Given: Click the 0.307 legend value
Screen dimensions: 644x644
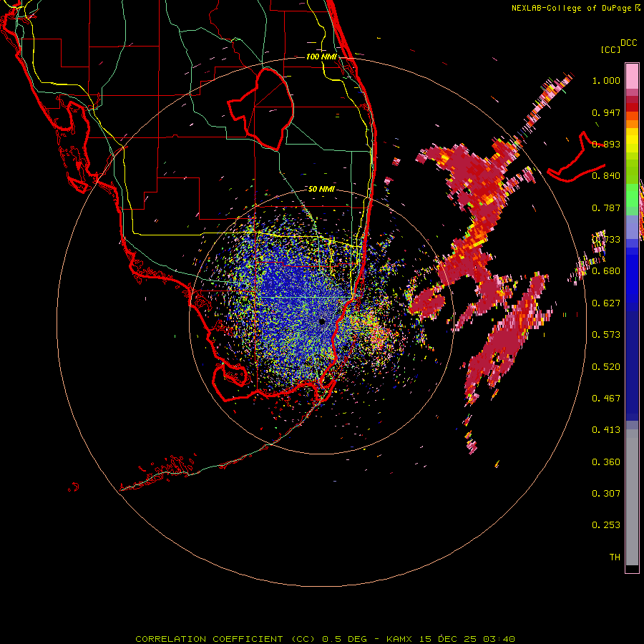Looking at the screenshot, I should [606, 494].
